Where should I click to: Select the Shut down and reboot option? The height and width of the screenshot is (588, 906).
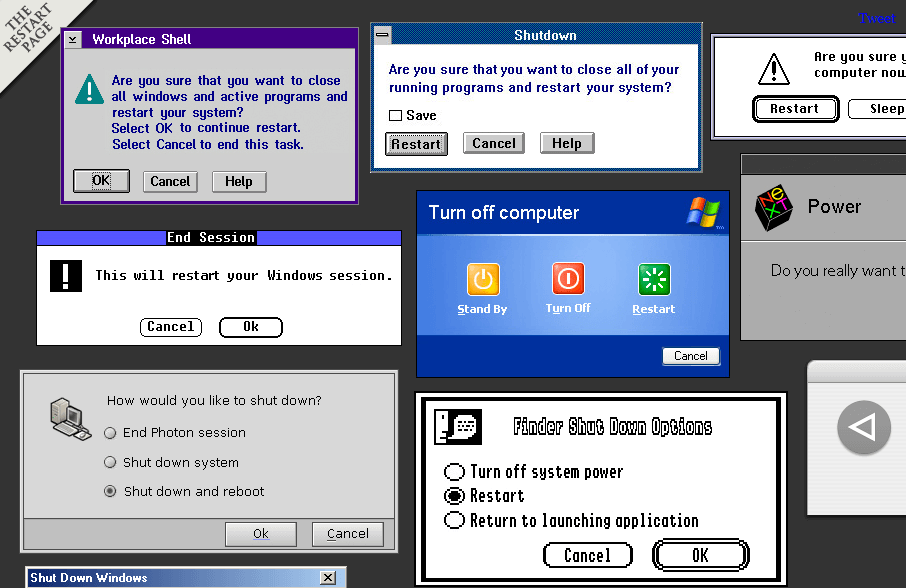(x=110, y=492)
